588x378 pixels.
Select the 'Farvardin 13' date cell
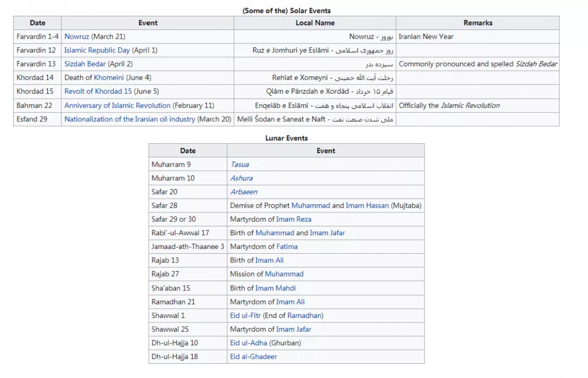(x=37, y=64)
